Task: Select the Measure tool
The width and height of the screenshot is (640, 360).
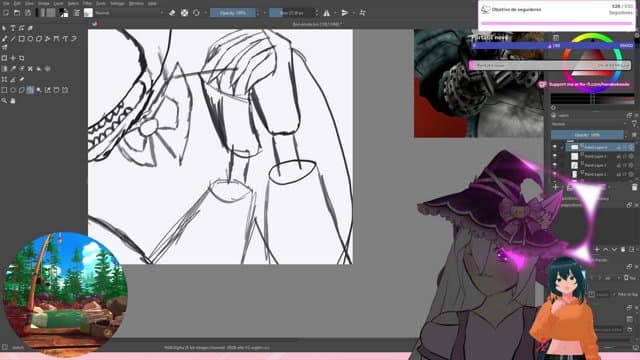Action: [x=13, y=80]
